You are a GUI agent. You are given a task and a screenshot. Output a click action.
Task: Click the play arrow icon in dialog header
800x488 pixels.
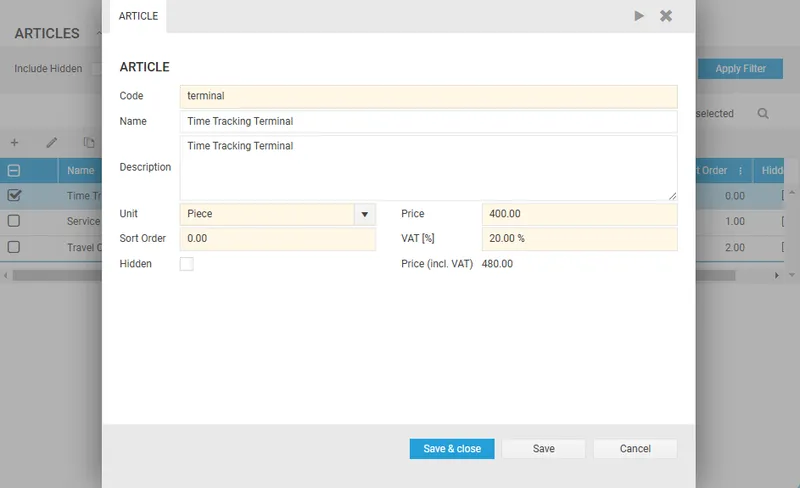coord(639,16)
